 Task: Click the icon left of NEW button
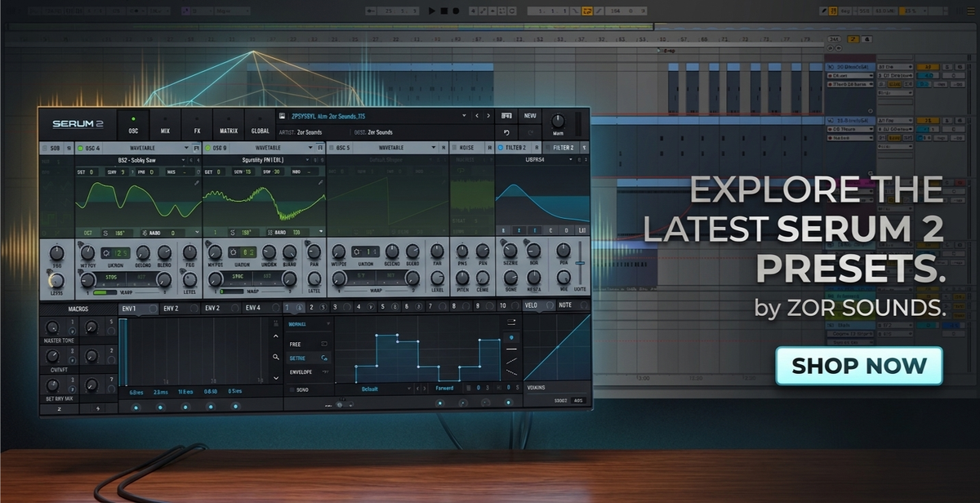pyautogui.click(x=506, y=116)
